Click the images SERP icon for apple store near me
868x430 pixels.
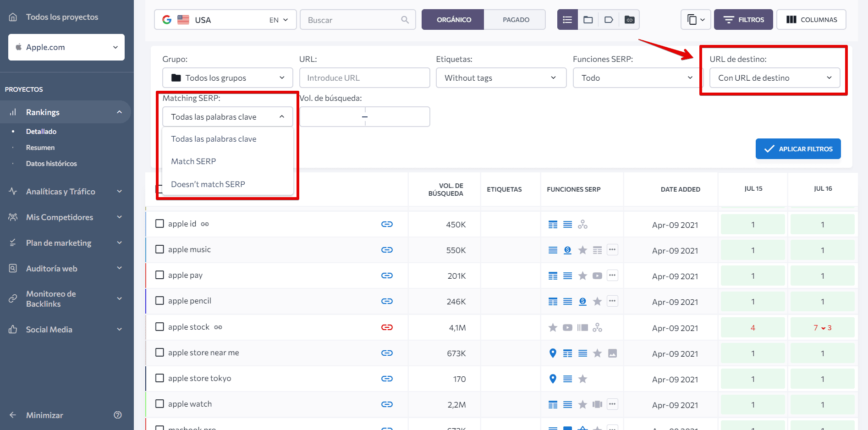(x=612, y=353)
